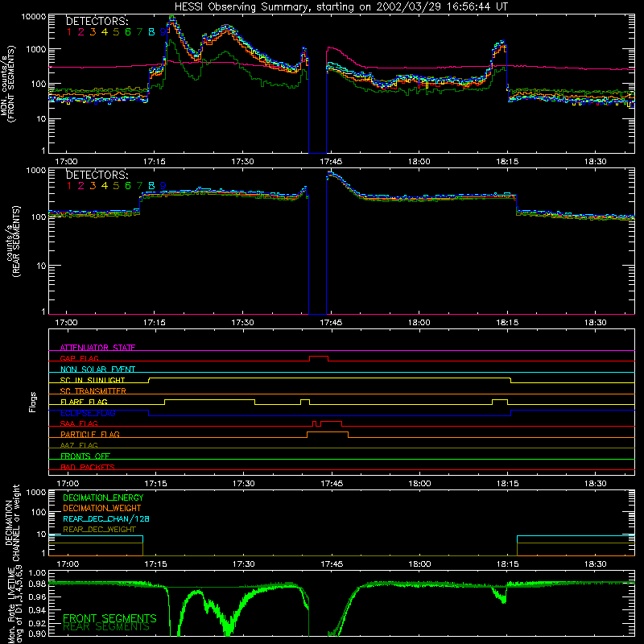Click 10000 tick label in front segments panel
Viewport: 644px width, 644px height.
[x=34, y=17]
